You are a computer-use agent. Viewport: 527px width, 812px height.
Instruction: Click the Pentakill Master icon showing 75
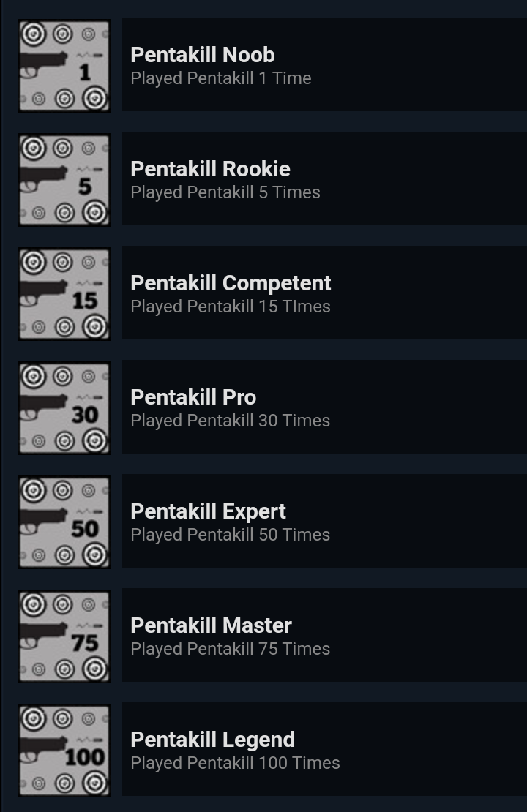point(64,636)
